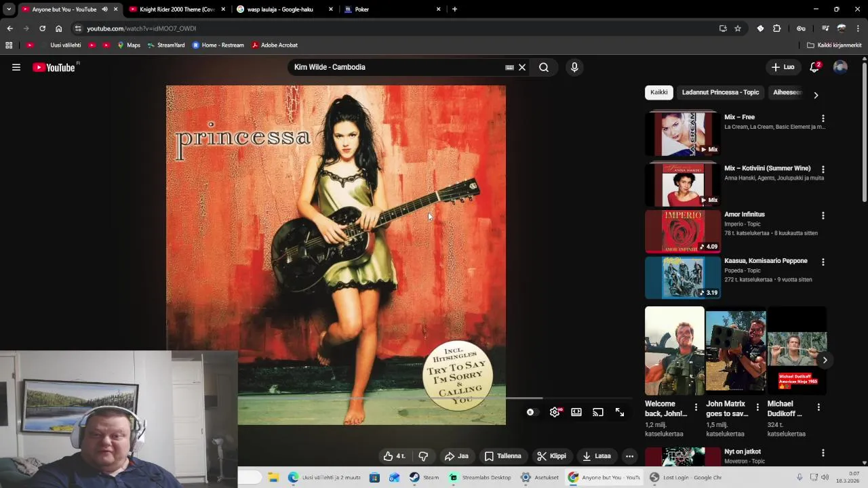This screenshot has width=868, height=488.
Task: Select the Kaikki filter chip
Action: (659, 92)
